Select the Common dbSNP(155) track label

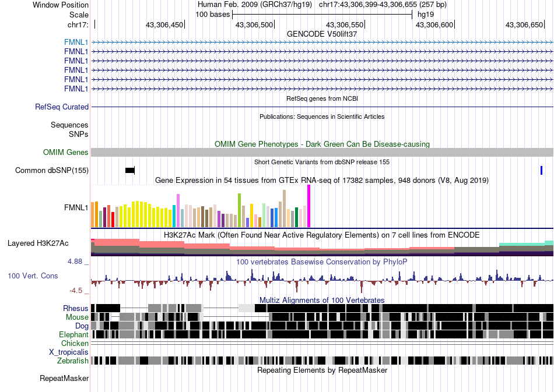tap(51, 171)
